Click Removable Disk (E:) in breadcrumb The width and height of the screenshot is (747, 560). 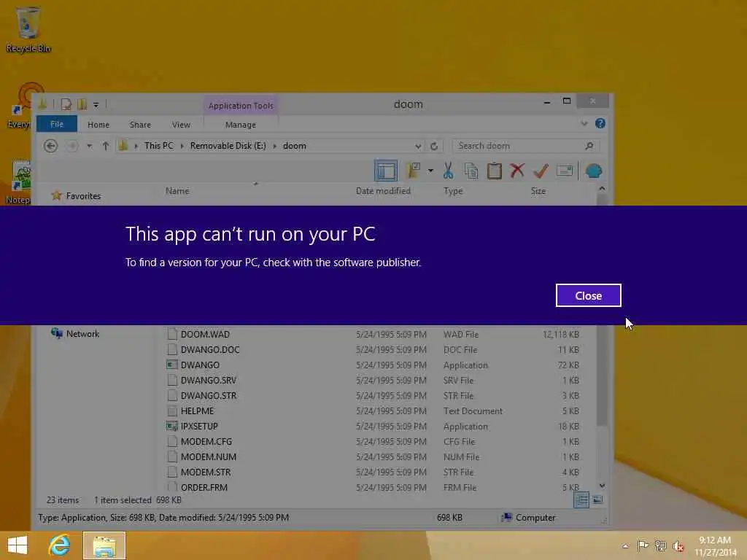[228, 146]
